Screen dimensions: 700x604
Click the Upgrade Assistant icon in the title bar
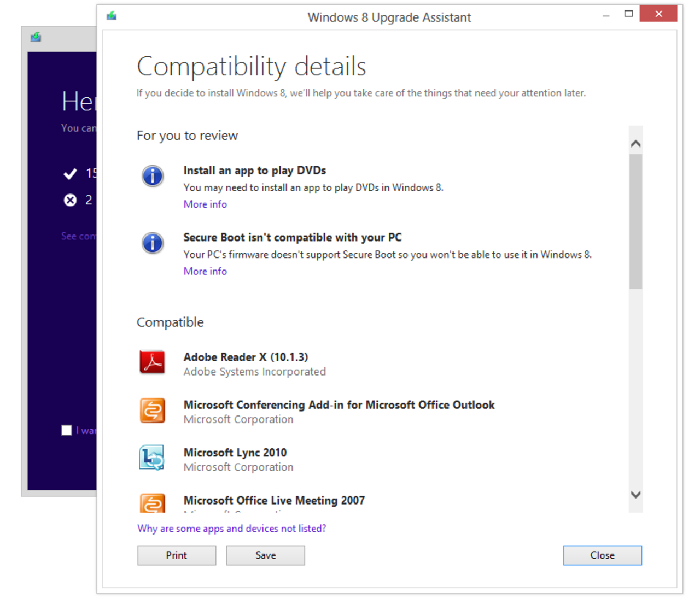111,16
